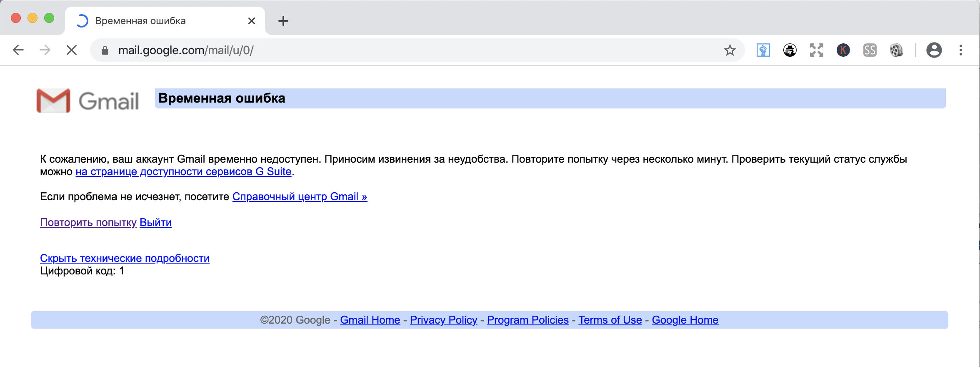The height and width of the screenshot is (367, 980).
Task: Open the Terms of Use footer link
Action: [x=610, y=320]
